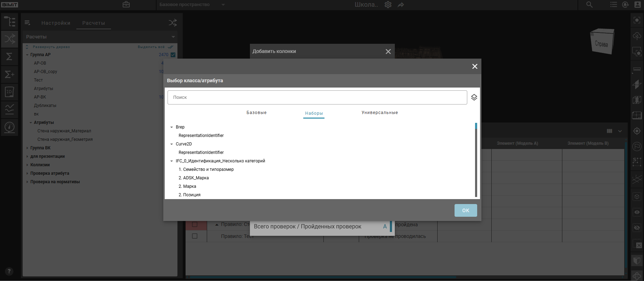Click the share arrow icon
The width and height of the screenshot is (644, 281).
pyautogui.click(x=400, y=5)
